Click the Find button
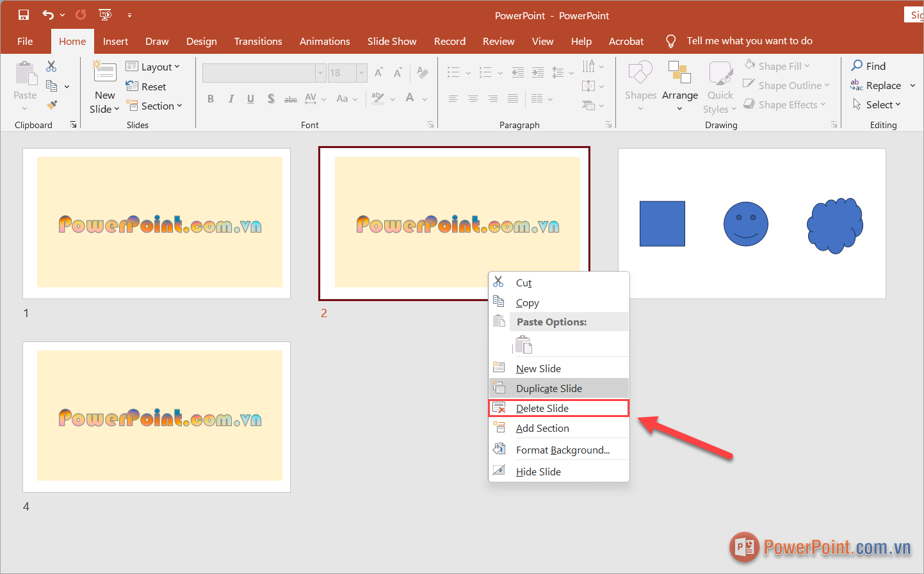This screenshot has width=924, height=574. click(x=868, y=66)
